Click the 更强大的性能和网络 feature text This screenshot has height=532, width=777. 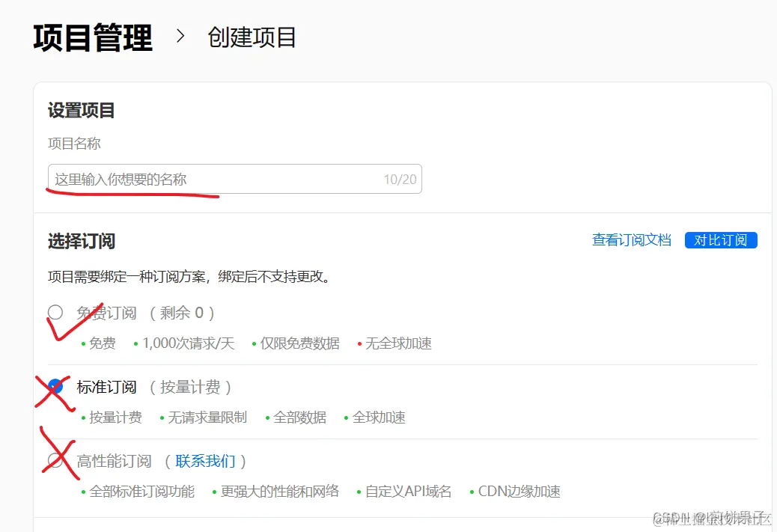point(280,492)
